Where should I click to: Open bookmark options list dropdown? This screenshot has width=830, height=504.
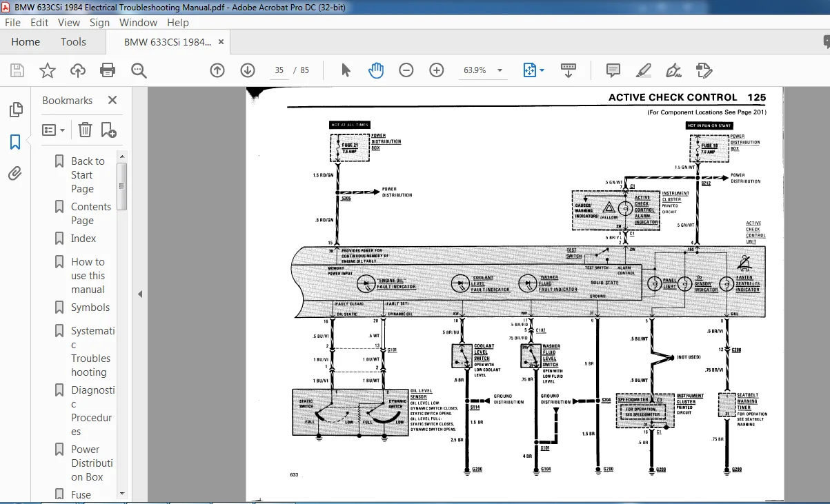(54, 130)
